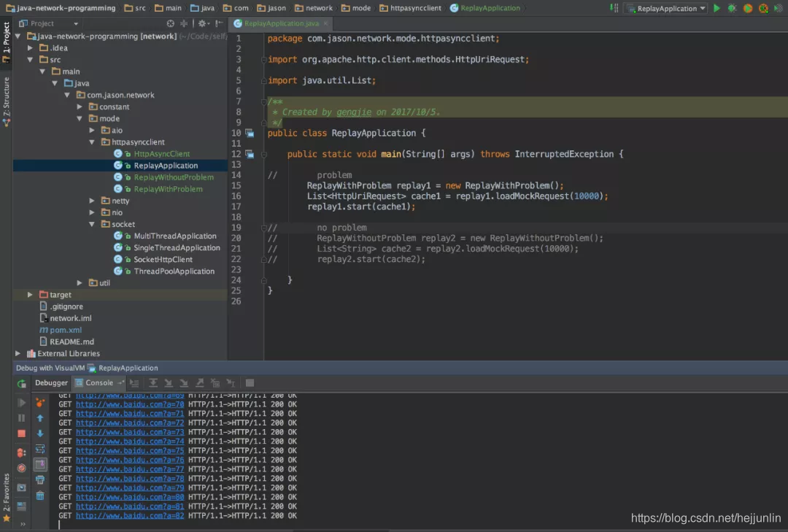
Task: Toggle scroll to end of console
Action: pyautogui.click(x=40, y=464)
